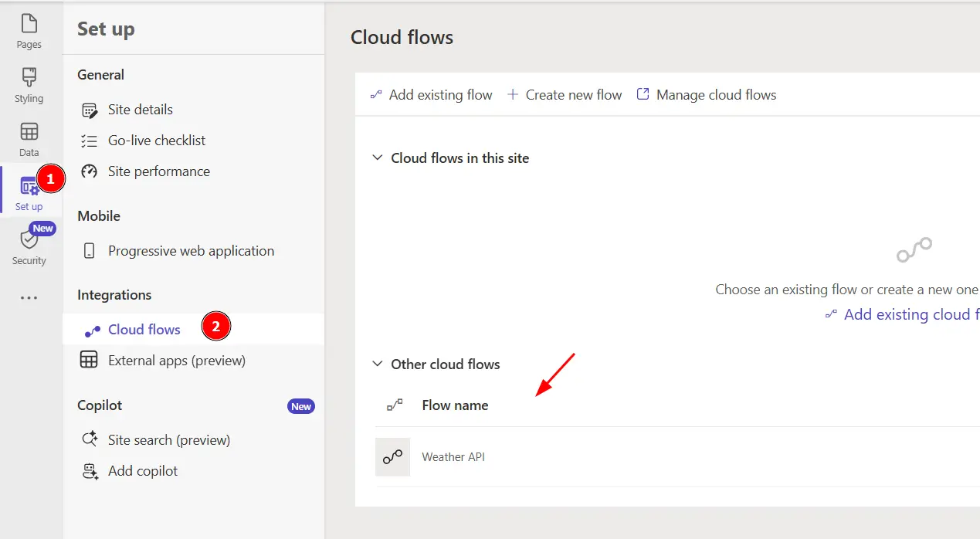The width and height of the screenshot is (980, 539).
Task: Click the Add existing cloud flow link
Action: coord(902,314)
